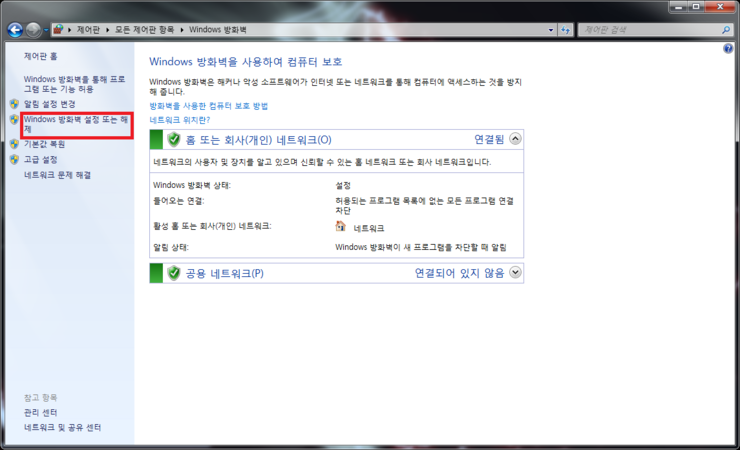Open Windows 방화벽 설정 또는 해제 link
The image size is (740, 450).
click(x=76, y=124)
